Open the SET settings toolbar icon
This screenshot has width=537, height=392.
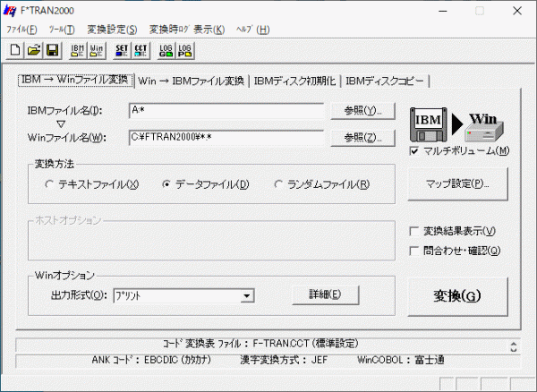click(x=122, y=51)
